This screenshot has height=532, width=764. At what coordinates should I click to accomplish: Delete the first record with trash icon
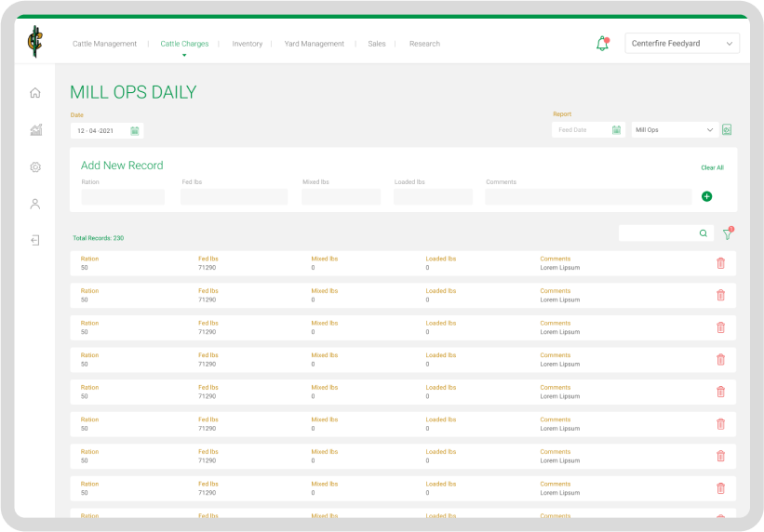(720, 263)
